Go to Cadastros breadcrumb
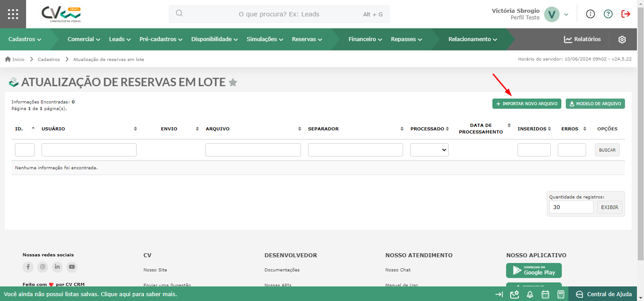Image resolution: width=644 pixels, height=301 pixels. pos(49,59)
